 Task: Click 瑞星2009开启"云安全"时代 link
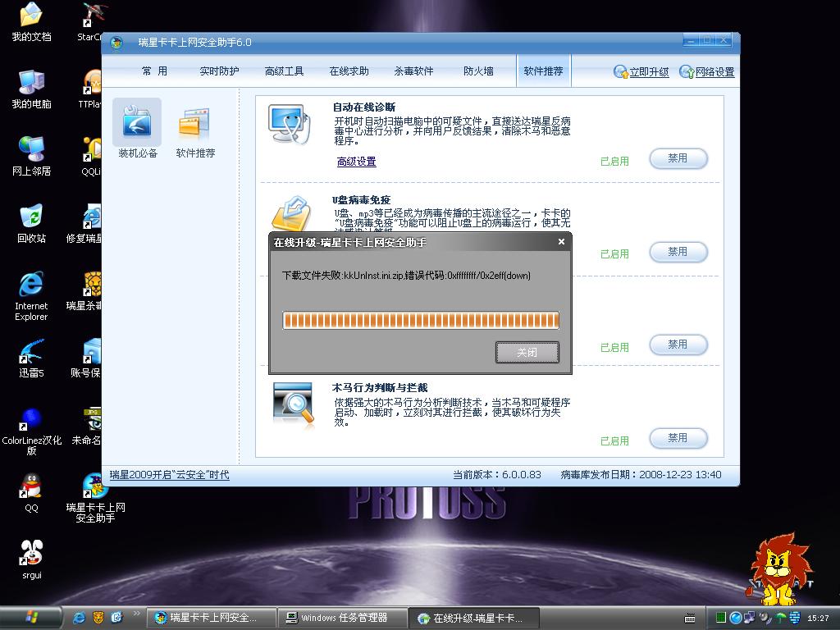pyautogui.click(x=169, y=475)
